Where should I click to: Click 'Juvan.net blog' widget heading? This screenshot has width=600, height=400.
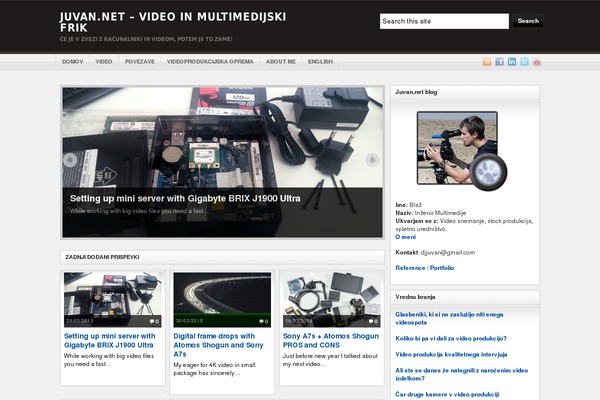tap(416, 92)
